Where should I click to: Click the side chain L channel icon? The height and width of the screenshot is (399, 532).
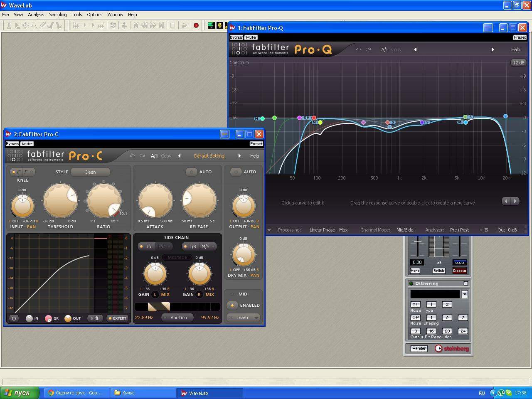(155, 294)
